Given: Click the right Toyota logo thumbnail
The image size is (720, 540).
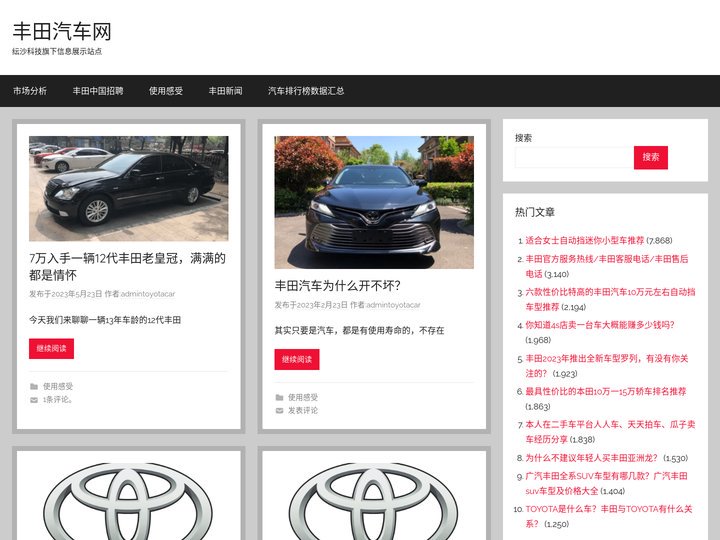Looking at the screenshot, I should pyautogui.click(x=374, y=501).
